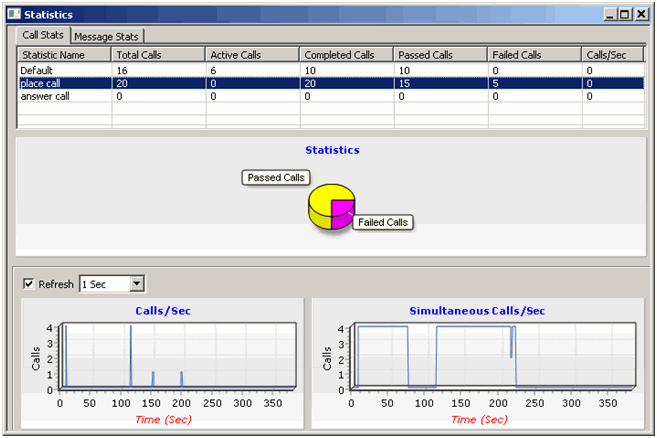
Task: Click Total Calls value 16 for Default
Action: [122, 70]
